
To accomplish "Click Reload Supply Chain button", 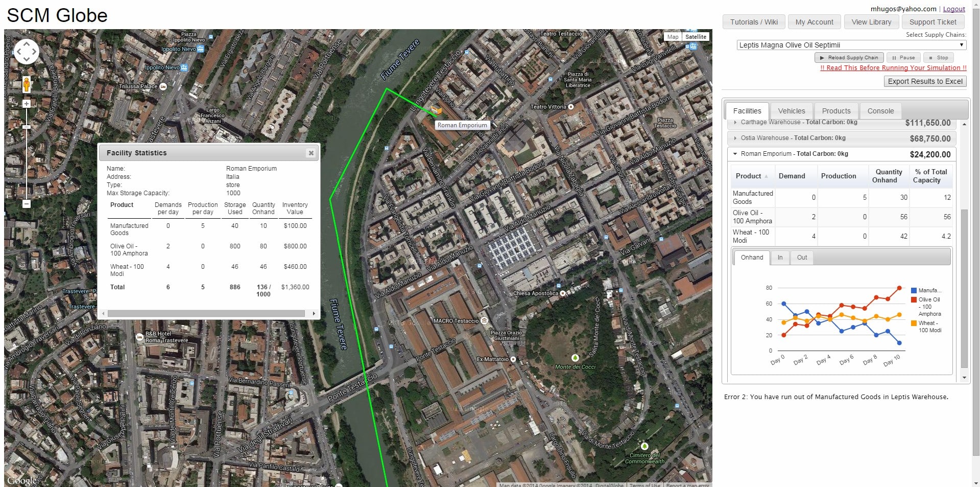I will point(849,58).
